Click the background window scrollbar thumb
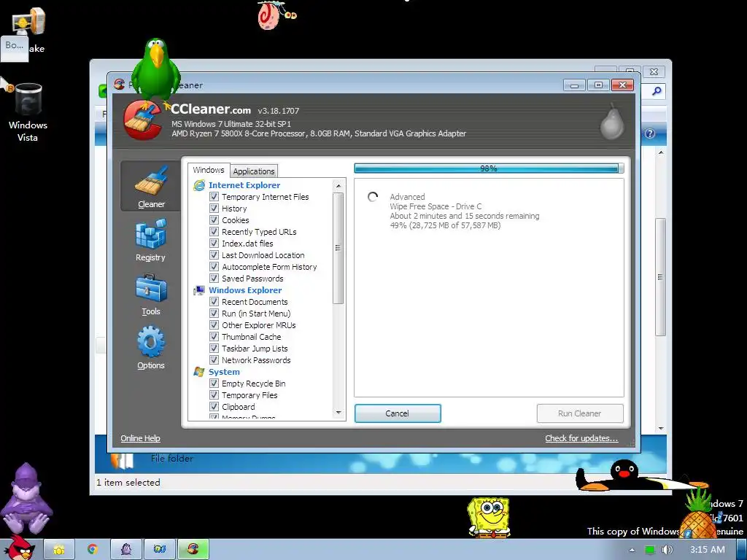747x560 pixels. click(661, 277)
